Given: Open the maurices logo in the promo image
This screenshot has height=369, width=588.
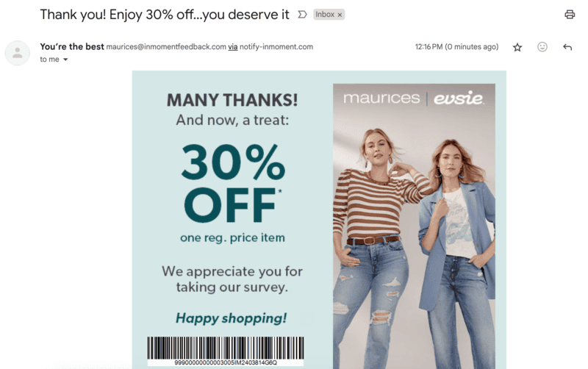Looking at the screenshot, I should click(x=381, y=98).
